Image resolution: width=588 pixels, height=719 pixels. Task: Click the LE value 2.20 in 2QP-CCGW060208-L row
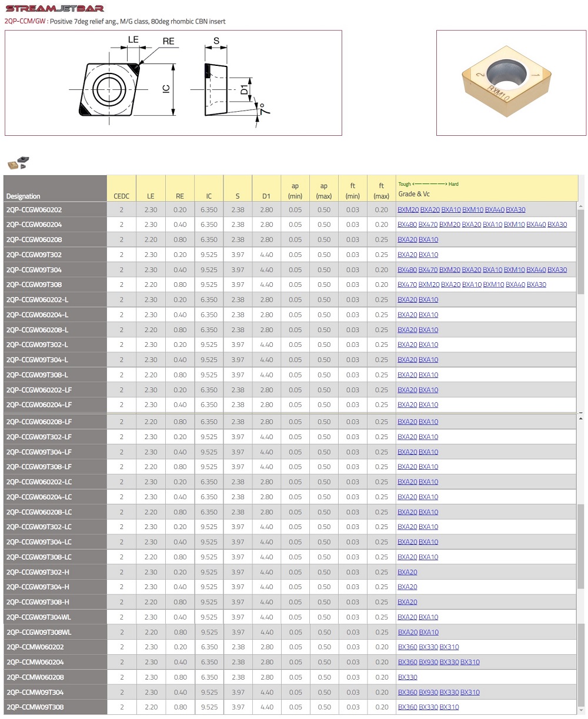151,330
